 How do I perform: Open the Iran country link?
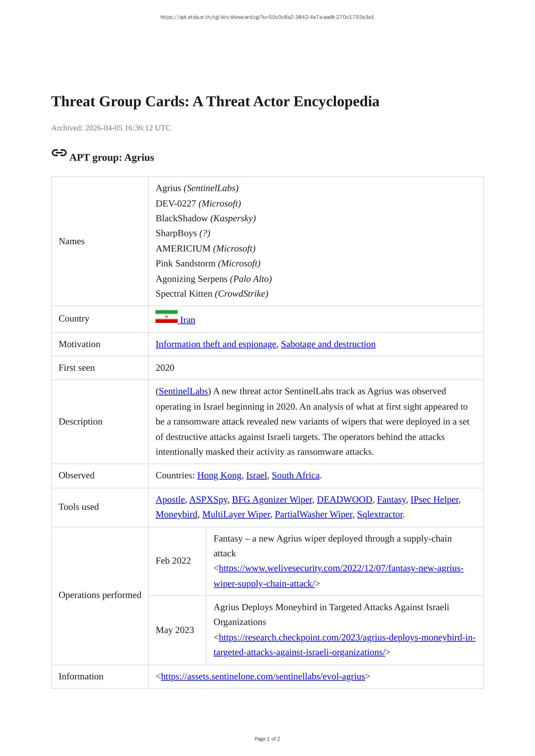(187, 320)
